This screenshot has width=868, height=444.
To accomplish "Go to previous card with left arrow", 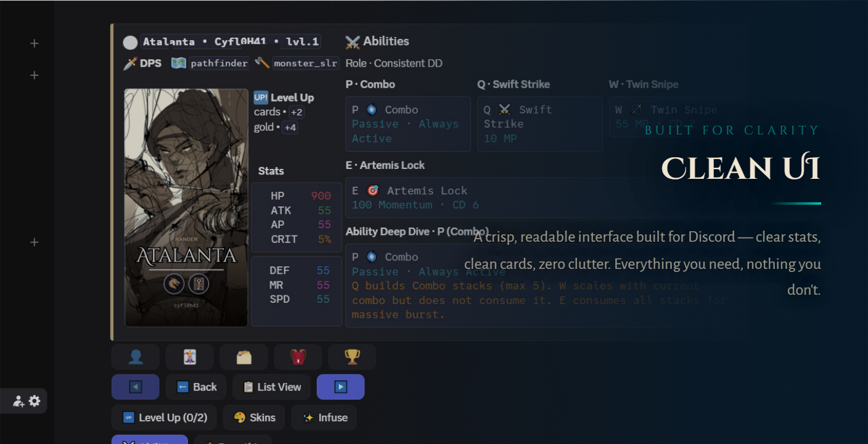I will 136,387.
